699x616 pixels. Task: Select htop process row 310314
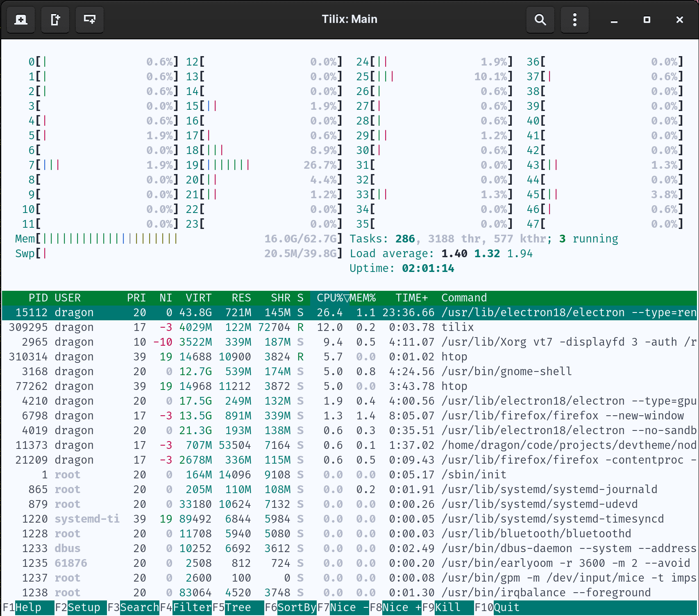pos(349,357)
